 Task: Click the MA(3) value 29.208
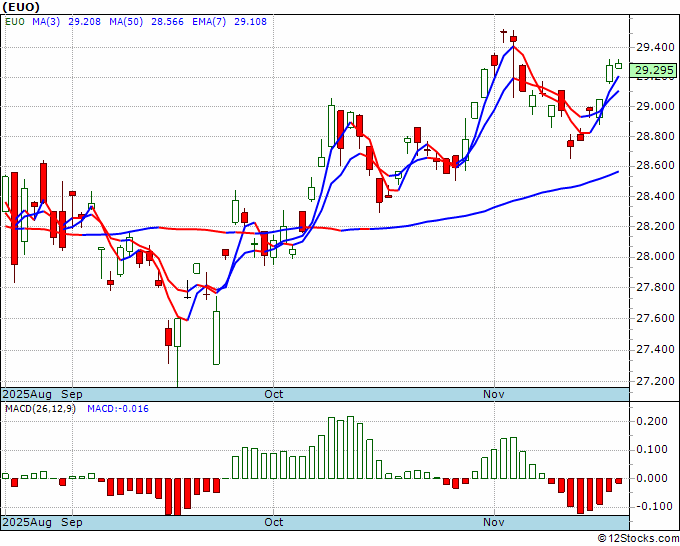pos(85,22)
